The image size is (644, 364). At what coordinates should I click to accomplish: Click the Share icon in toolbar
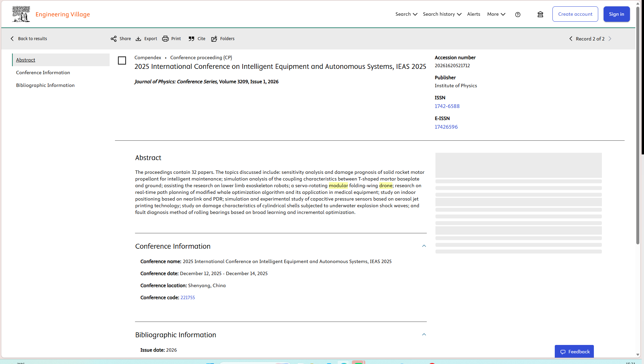point(114,39)
